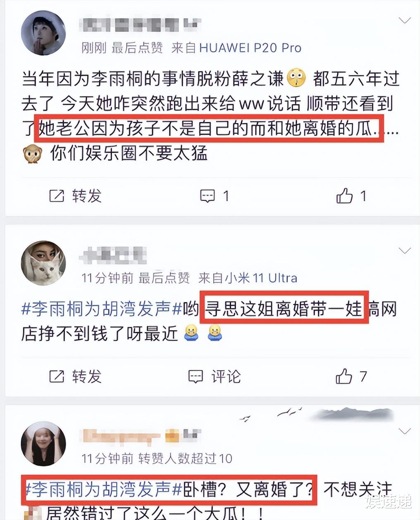Click the 评论 button on second post
The width and height of the screenshot is (420, 520).
tap(226, 376)
